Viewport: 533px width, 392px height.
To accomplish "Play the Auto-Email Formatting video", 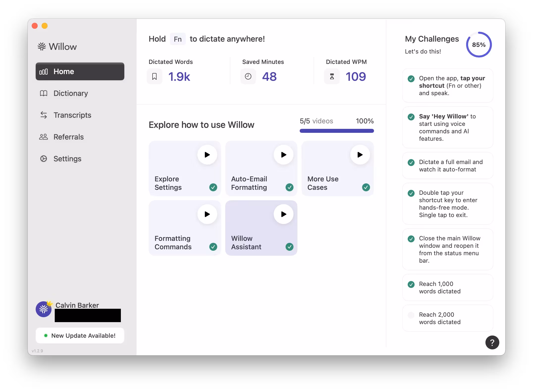I will click(x=284, y=155).
